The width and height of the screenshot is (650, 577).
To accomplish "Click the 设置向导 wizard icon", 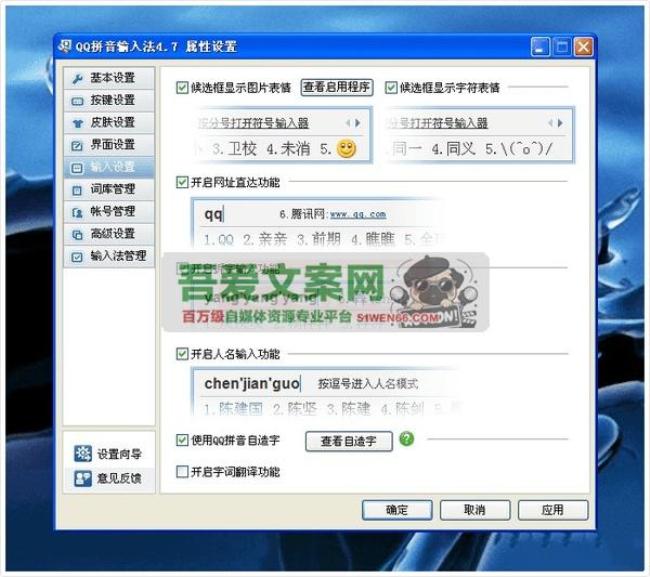I will 83,454.
